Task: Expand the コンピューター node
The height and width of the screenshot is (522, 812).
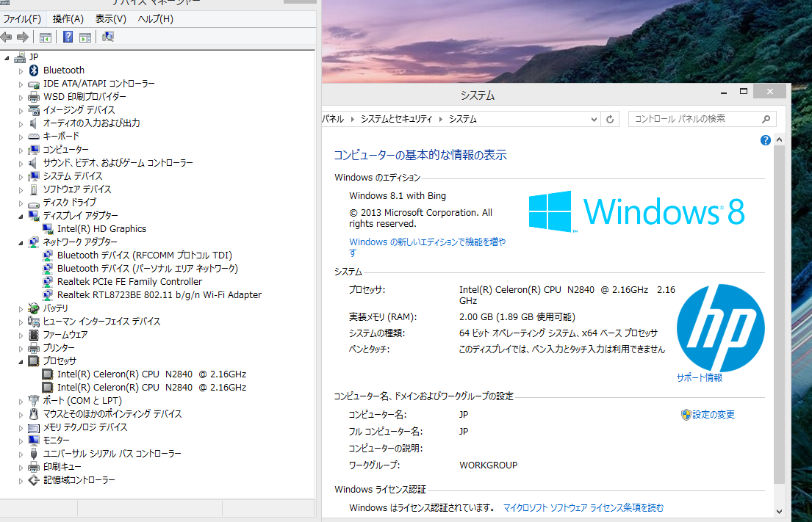Action: (x=21, y=150)
